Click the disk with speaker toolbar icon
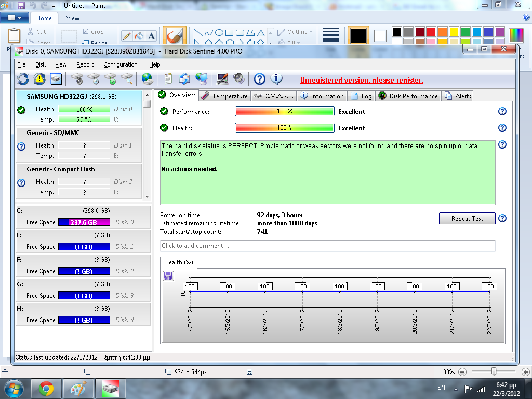Image resolution: width=532 pixels, height=399 pixels. 77,79
